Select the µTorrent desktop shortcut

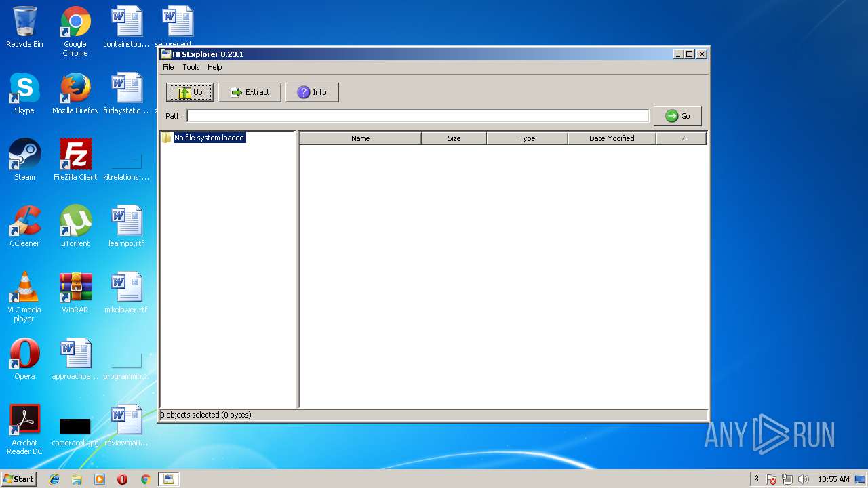[75, 226]
